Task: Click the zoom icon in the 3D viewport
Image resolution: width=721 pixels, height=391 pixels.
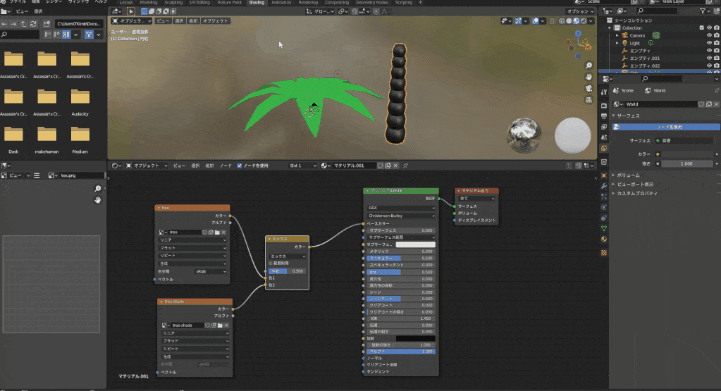Action: point(589,65)
